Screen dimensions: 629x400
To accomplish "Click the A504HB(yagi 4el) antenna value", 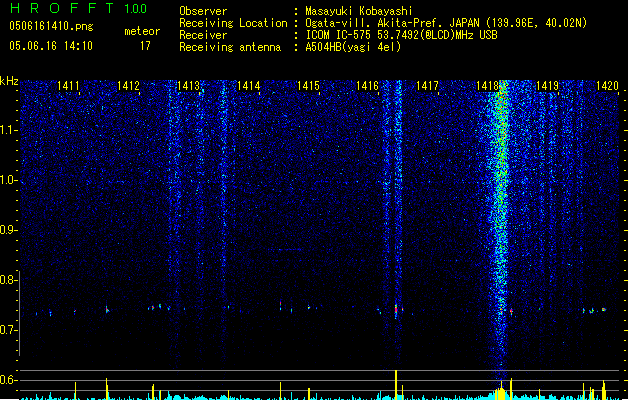I will pos(353,47).
